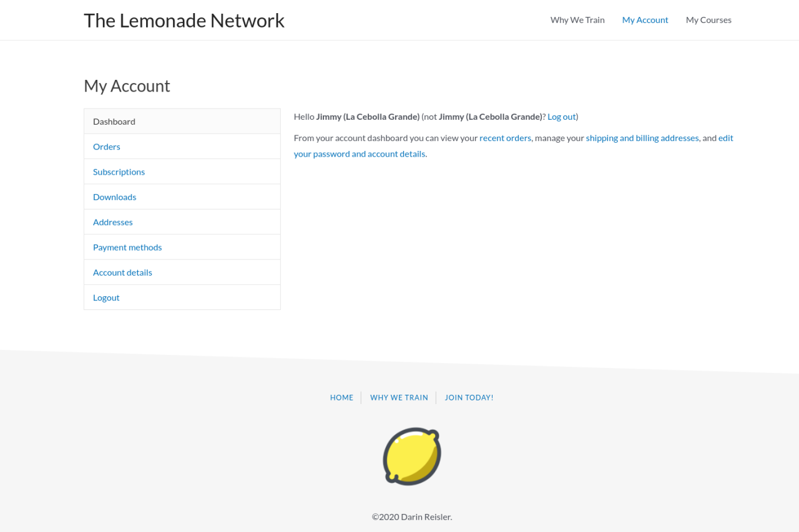Click Logout in the sidebar menu

tap(106, 297)
